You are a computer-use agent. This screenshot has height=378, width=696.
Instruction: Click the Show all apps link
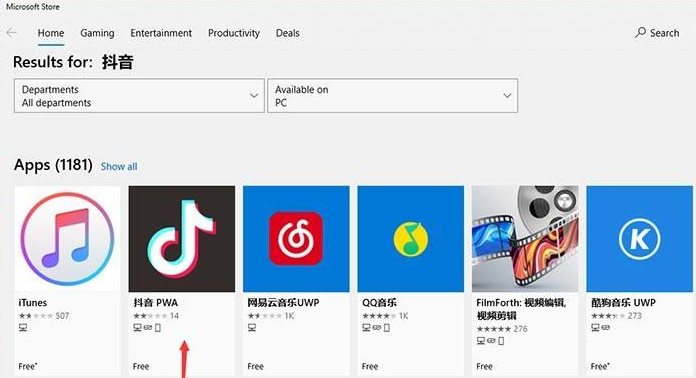119,167
